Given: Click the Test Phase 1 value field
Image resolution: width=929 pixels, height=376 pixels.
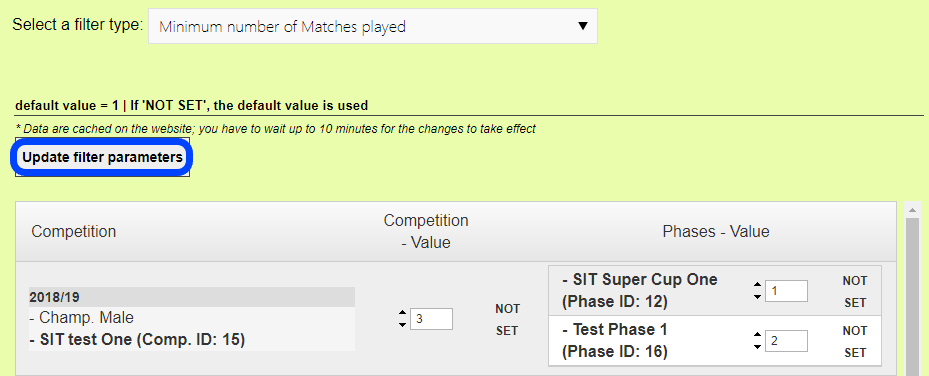Looking at the screenshot, I should click(786, 340).
